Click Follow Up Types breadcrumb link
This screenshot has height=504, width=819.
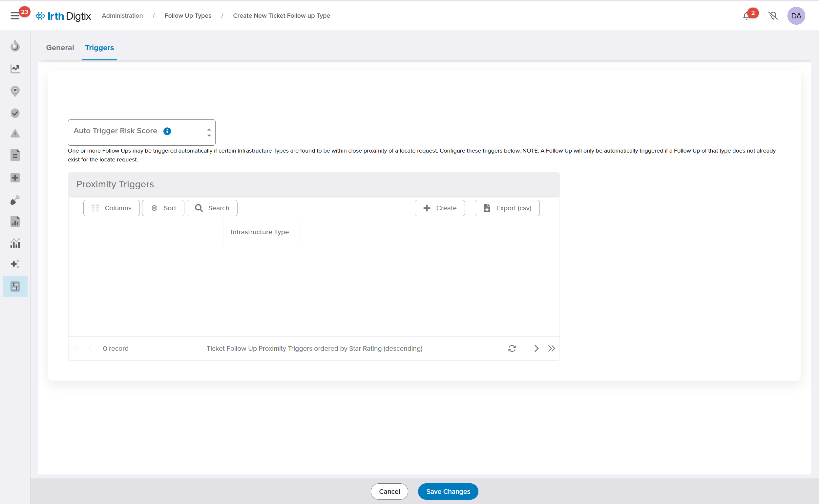click(188, 16)
